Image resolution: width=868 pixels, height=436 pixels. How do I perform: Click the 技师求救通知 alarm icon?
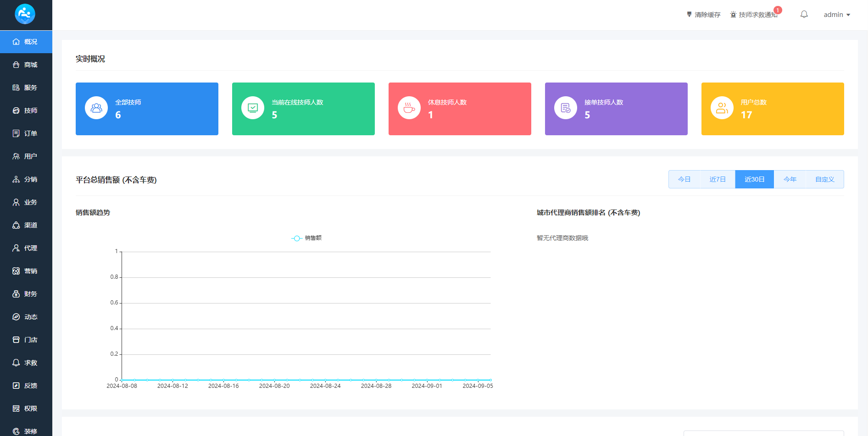coord(733,15)
